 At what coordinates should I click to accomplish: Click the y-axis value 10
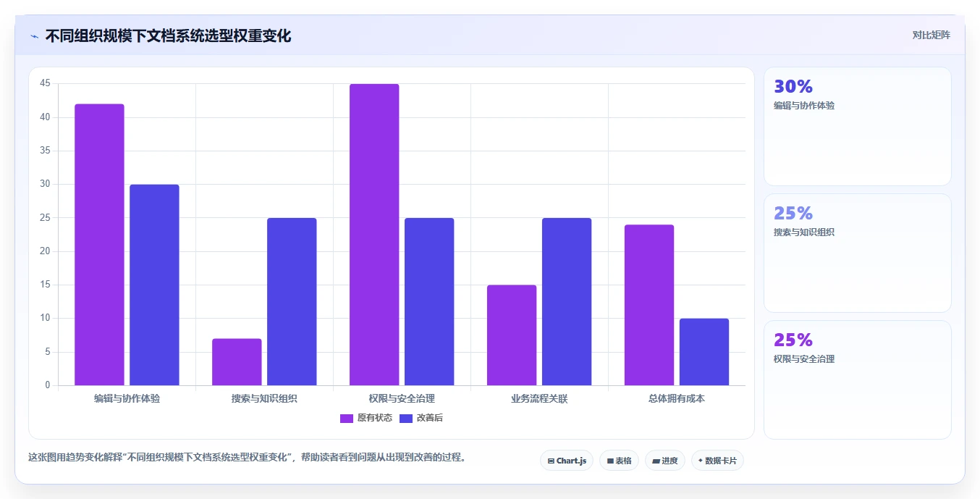pos(45,318)
